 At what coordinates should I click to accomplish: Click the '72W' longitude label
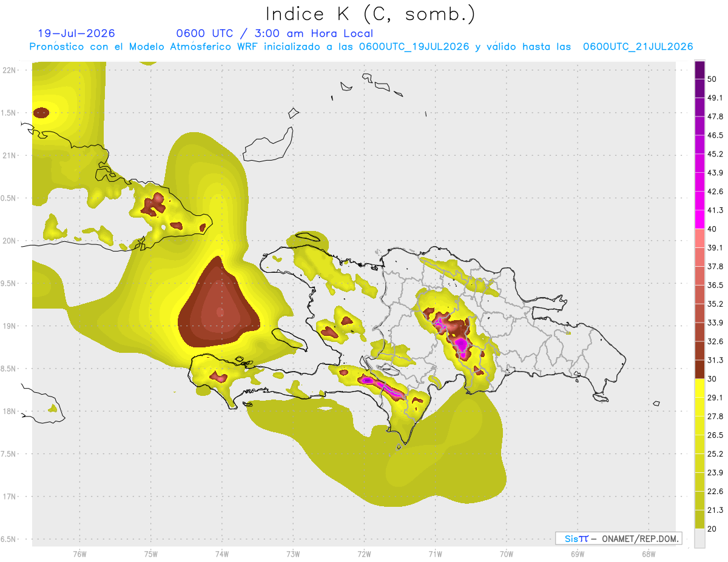(x=364, y=554)
